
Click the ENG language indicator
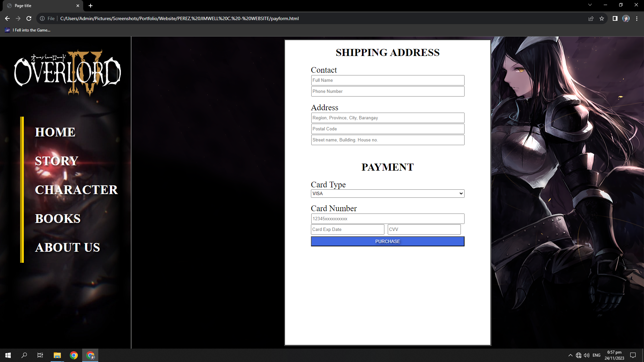coord(597,355)
